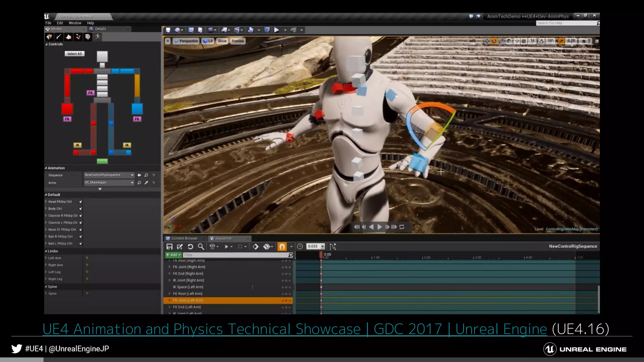Image resolution: width=644 pixels, height=362 pixels.
Task: Toggle viewport rotation snapping triangle icon
Action: click(541, 41)
